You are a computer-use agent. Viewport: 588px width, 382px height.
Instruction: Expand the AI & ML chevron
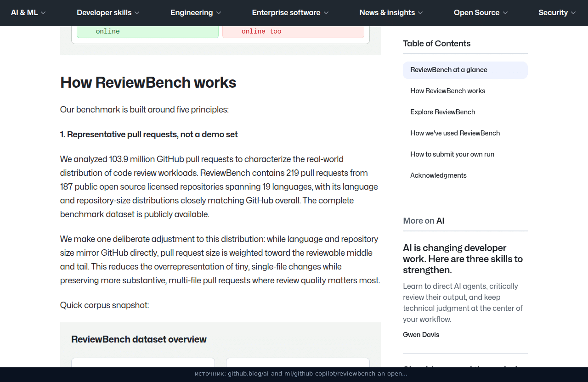[43, 13]
